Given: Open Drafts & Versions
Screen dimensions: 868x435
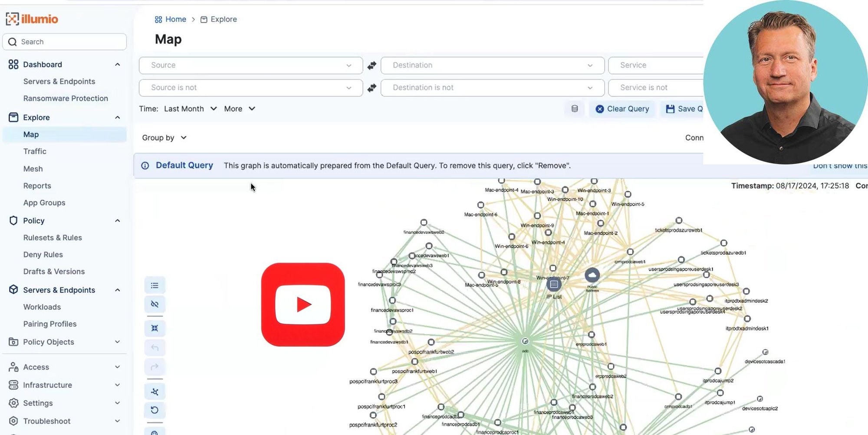Looking at the screenshot, I should pyautogui.click(x=54, y=271).
